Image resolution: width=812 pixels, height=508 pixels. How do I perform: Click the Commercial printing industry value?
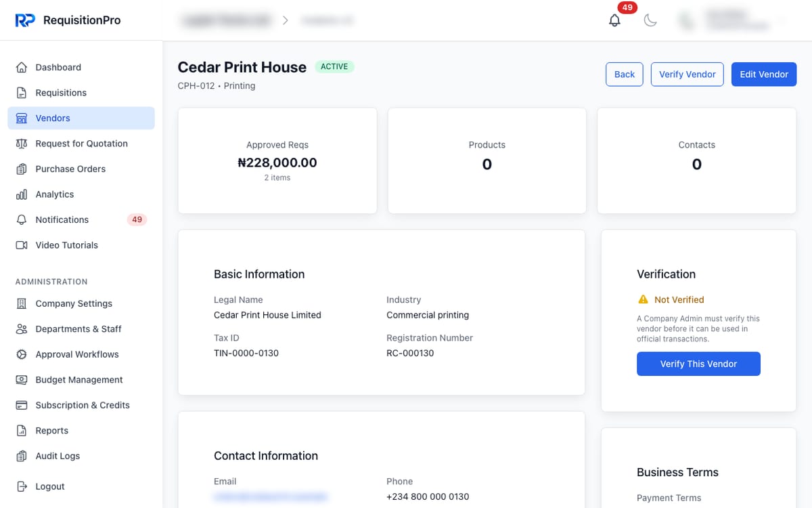tap(428, 315)
